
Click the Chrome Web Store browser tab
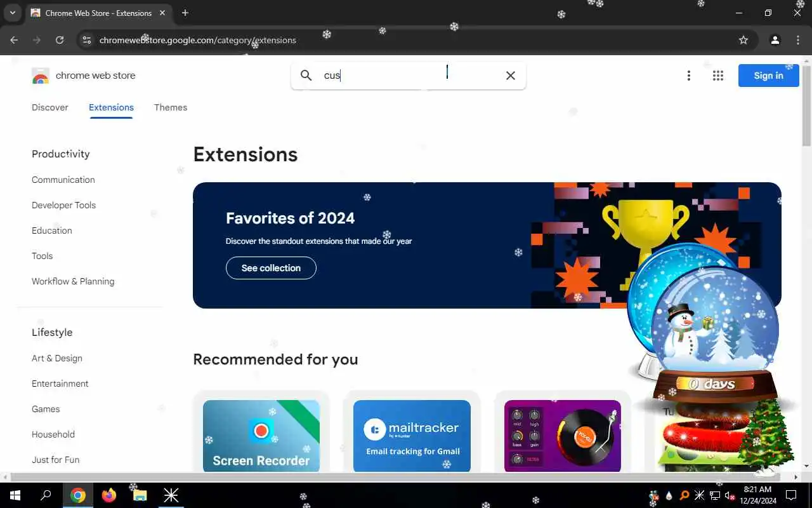click(x=98, y=13)
